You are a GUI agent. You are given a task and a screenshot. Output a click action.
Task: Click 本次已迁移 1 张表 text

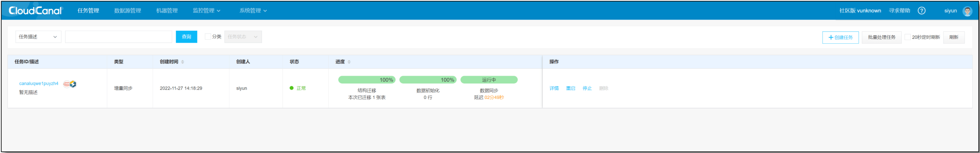(367, 97)
